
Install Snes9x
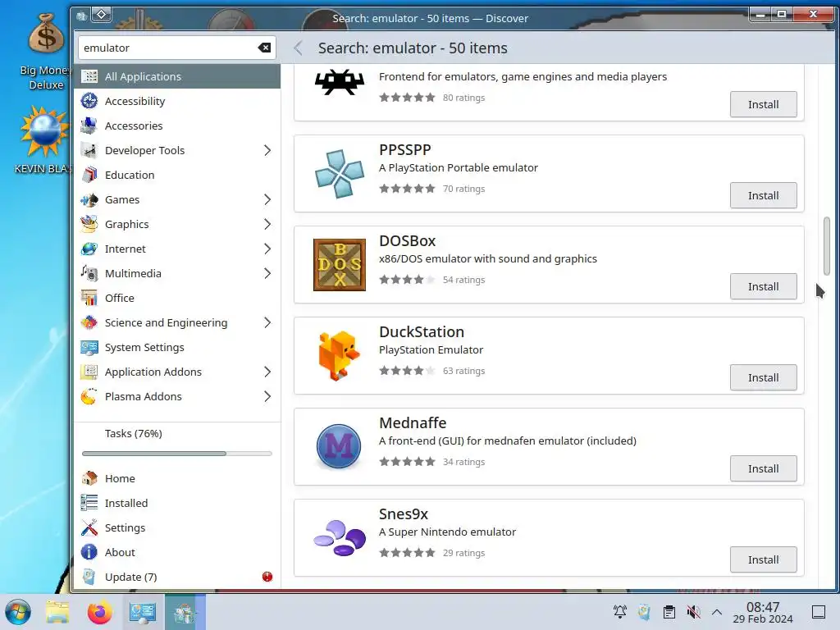pyautogui.click(x=763, y=559)
